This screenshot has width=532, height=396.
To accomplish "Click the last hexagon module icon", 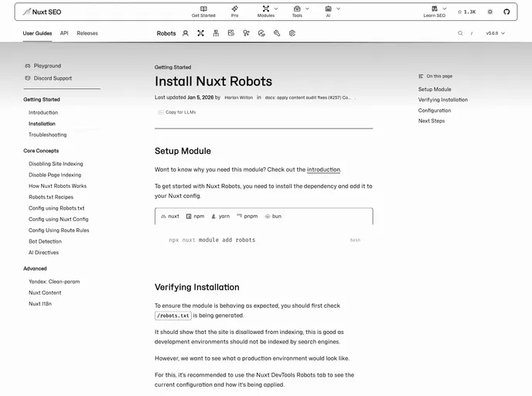I will pyautogui.click(x=292, y=33).
